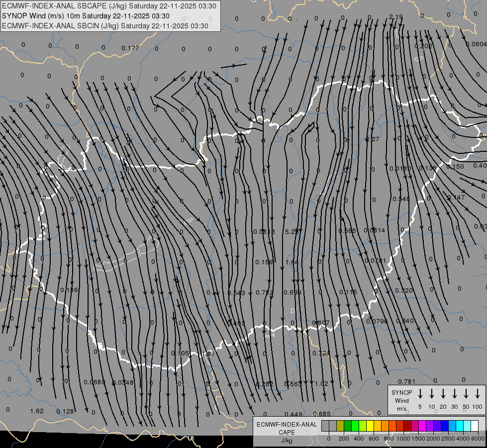Click the 5.23 CAPE value on map

tap(292, 231)
